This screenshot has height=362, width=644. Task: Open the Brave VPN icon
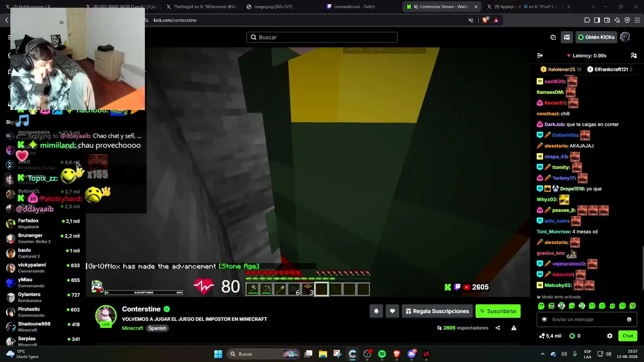tap(627, 20)
